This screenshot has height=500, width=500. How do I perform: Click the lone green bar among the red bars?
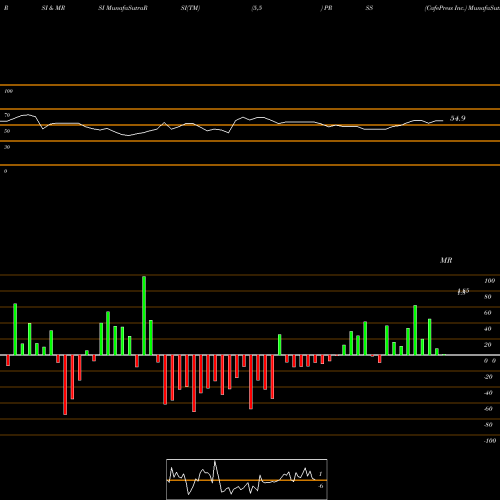280,345
